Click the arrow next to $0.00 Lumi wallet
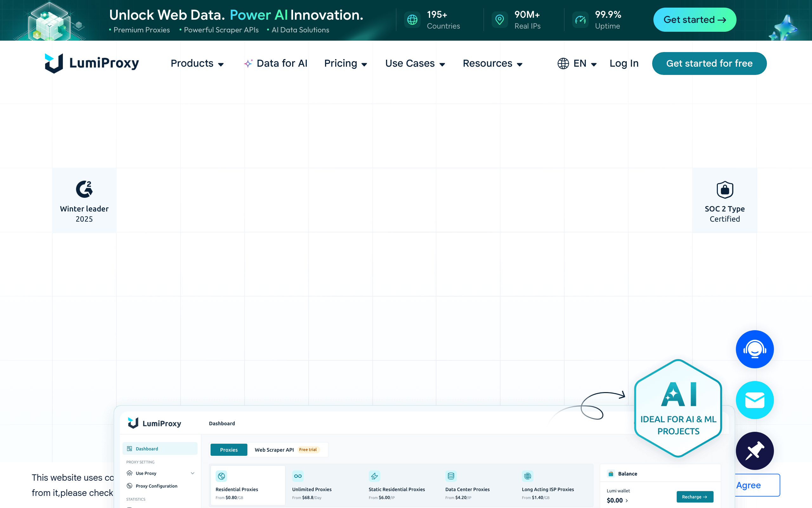 tap(627, 500)
